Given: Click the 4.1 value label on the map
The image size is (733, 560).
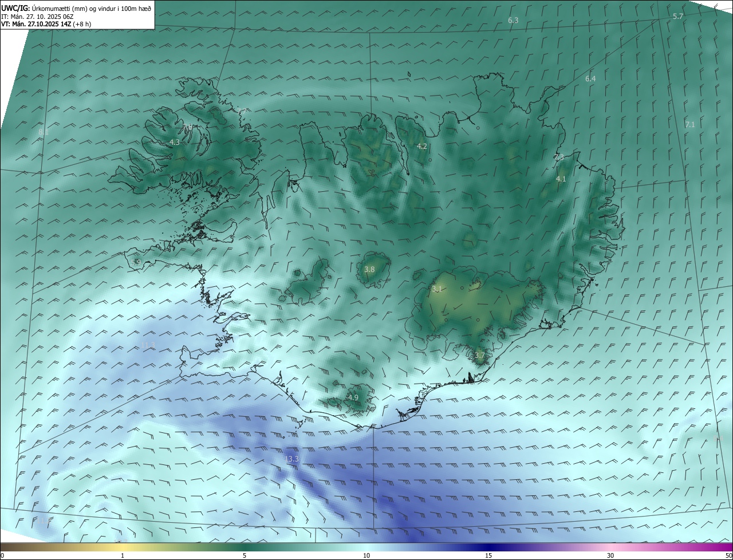Looking at the screenshot, I should (561, 179).
